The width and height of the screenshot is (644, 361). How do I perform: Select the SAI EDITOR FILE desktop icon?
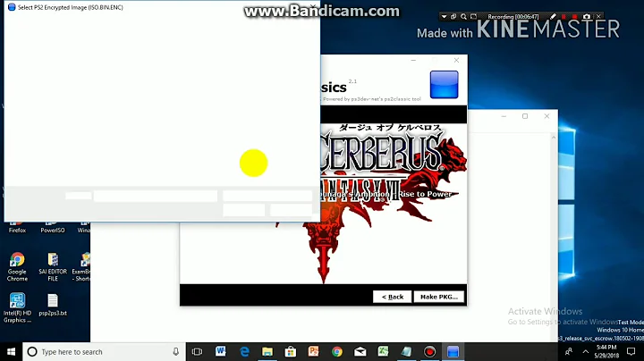(x=53, y=266)
